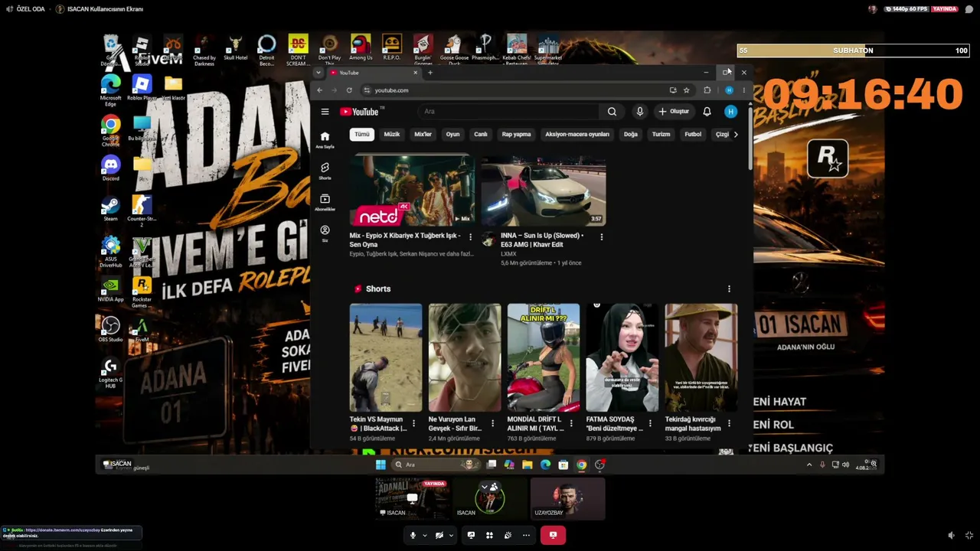Open options for the Shorts shelf
980x551 pixels.
(x=729, y=289)
